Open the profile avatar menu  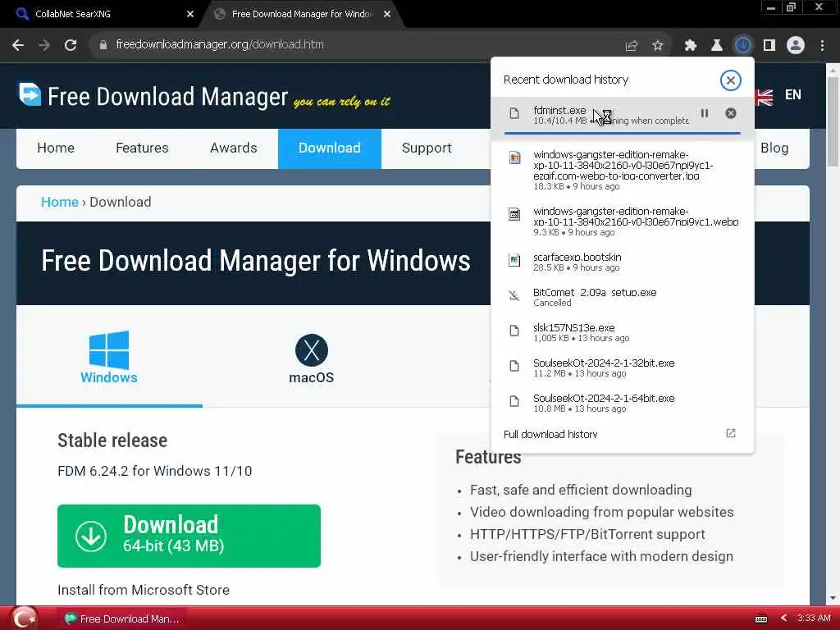point(796,46)
